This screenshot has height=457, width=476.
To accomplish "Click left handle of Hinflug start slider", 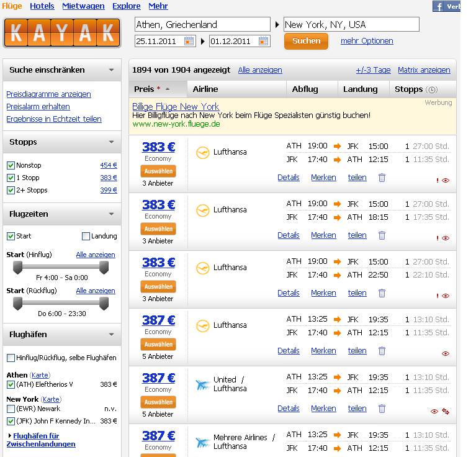I will (18, 268).
